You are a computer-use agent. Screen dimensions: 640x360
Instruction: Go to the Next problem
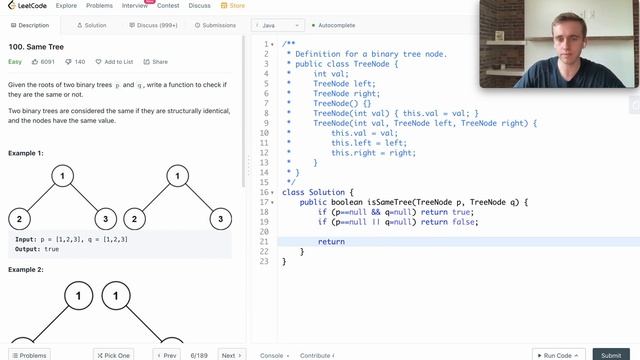[232, 355]
